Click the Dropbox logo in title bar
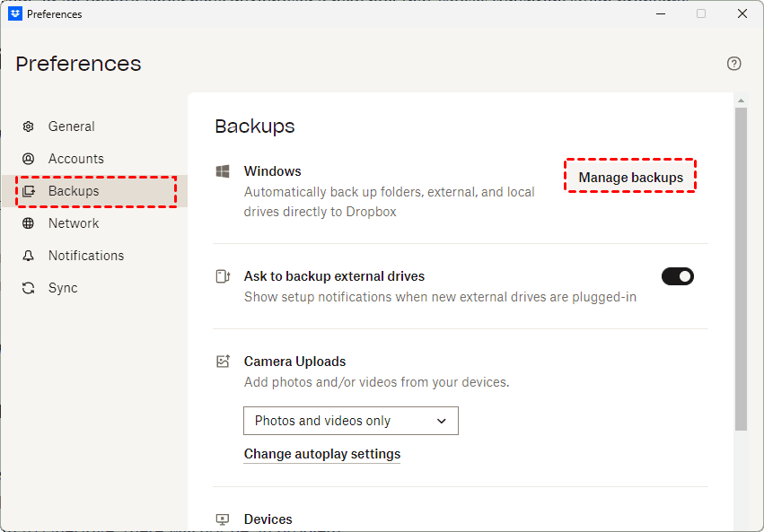 [15, 13]
